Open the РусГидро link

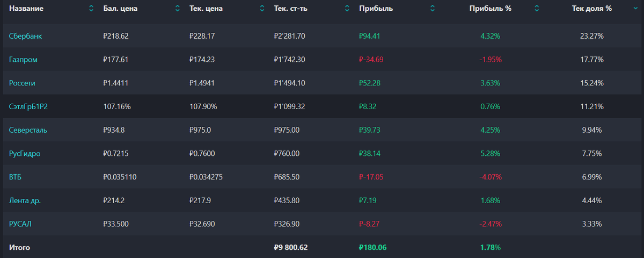(x=25, y=154)
